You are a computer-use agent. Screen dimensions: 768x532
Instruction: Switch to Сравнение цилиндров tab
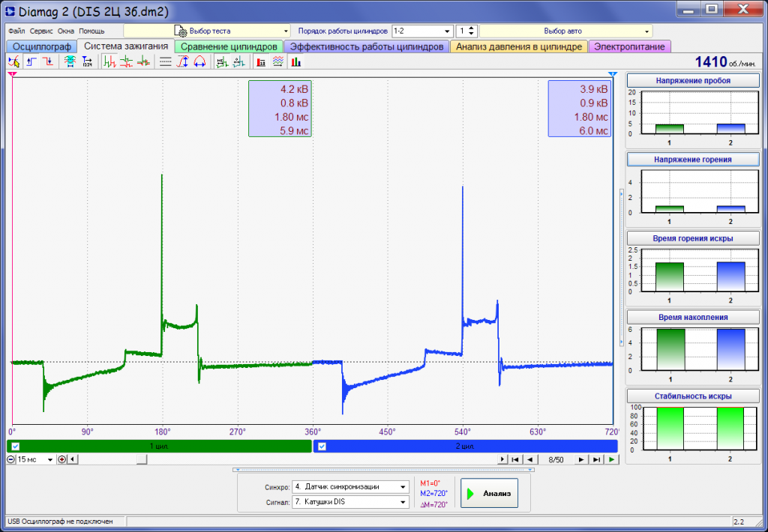click(229, 47)
